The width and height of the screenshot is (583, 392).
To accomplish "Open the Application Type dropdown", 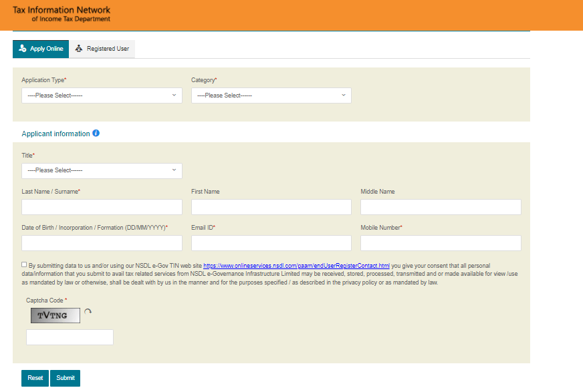I will (x=102, y=95).
